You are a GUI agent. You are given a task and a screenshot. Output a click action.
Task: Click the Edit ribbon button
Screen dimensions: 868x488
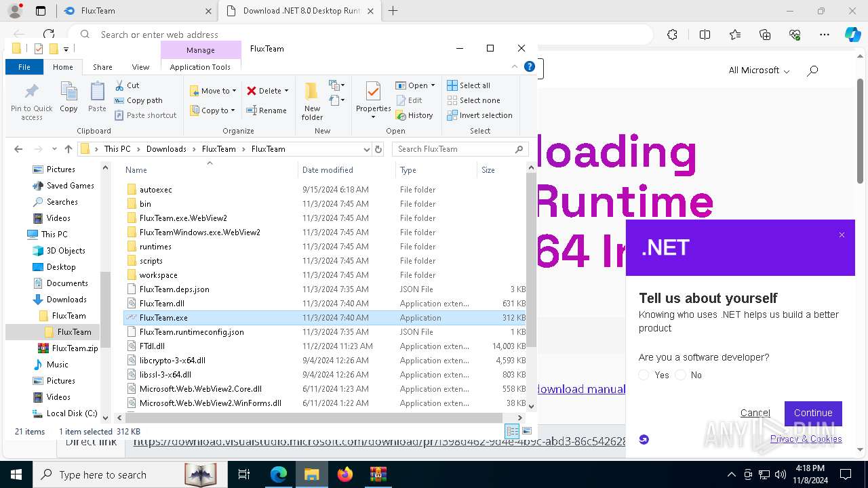point(409,100)
